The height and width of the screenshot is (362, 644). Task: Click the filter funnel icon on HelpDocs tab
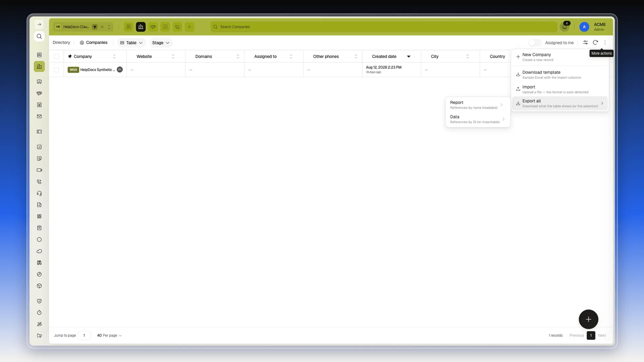pos(95,27)
